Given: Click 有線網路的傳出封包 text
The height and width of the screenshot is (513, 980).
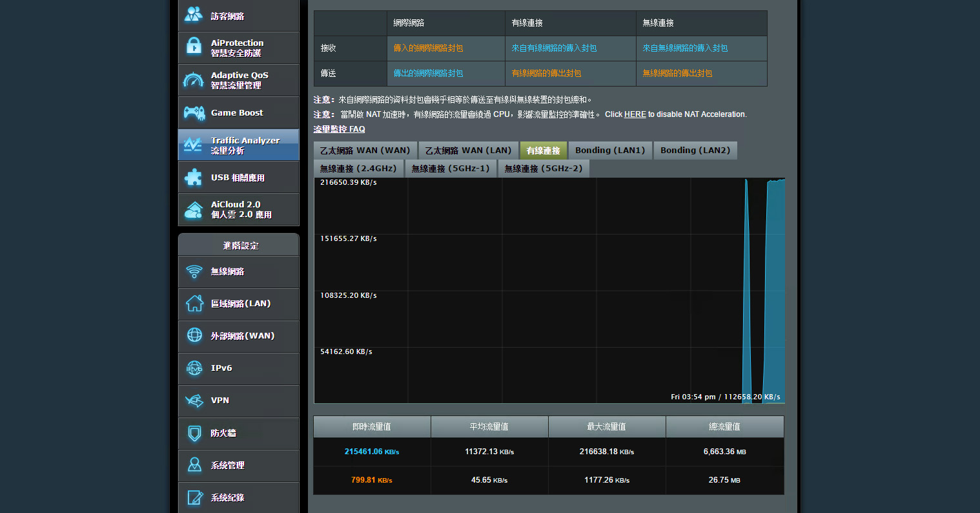Looking at the screenshot, I should (546, 73).
